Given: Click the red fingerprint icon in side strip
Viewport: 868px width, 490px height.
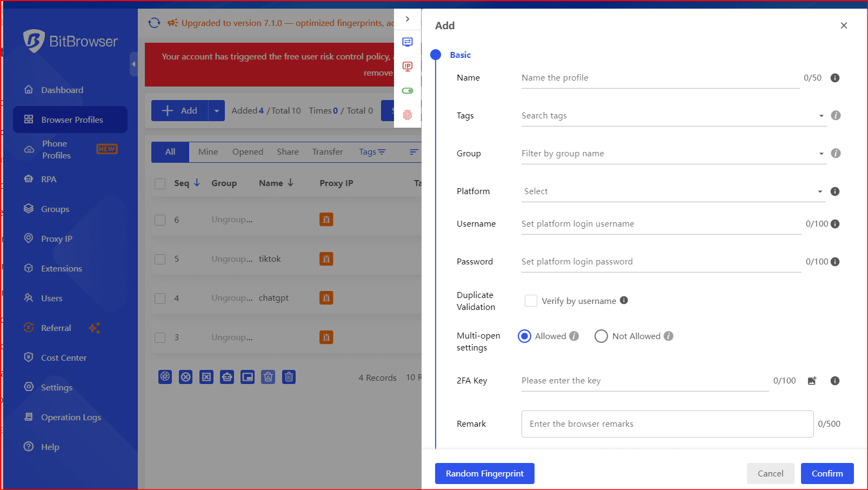Looking at the screenshot, I should pyautogui.click(x=408, y=115).
